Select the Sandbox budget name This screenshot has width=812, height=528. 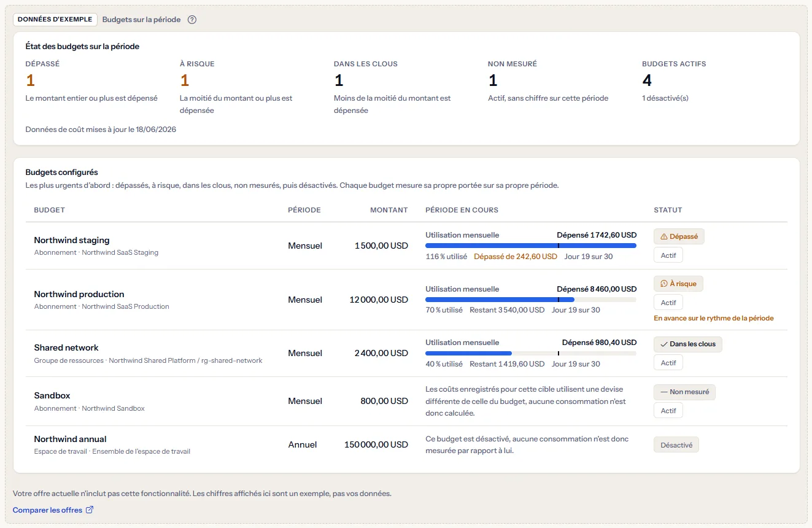52,395
